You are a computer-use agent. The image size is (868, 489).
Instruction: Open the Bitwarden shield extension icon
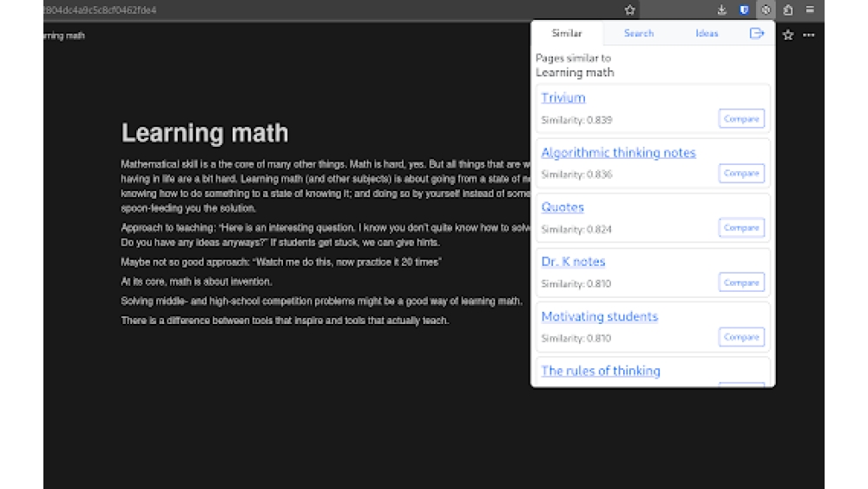tap(744, 10)
